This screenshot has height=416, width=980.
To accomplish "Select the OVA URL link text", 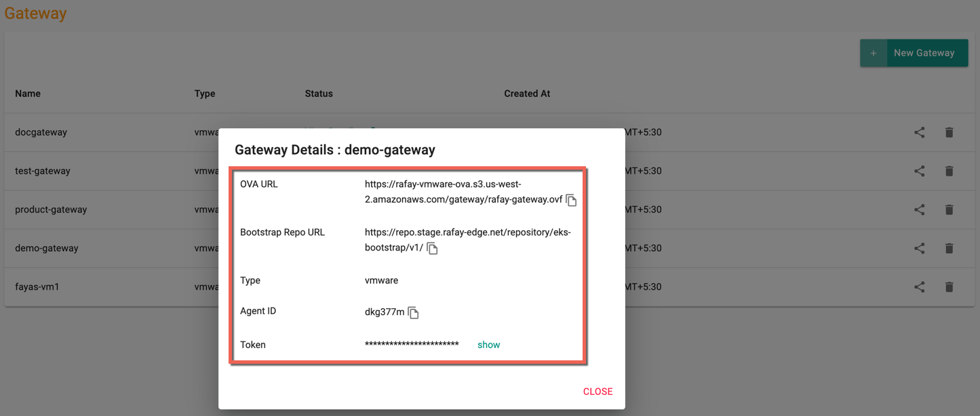I will (x=464, y=191).
